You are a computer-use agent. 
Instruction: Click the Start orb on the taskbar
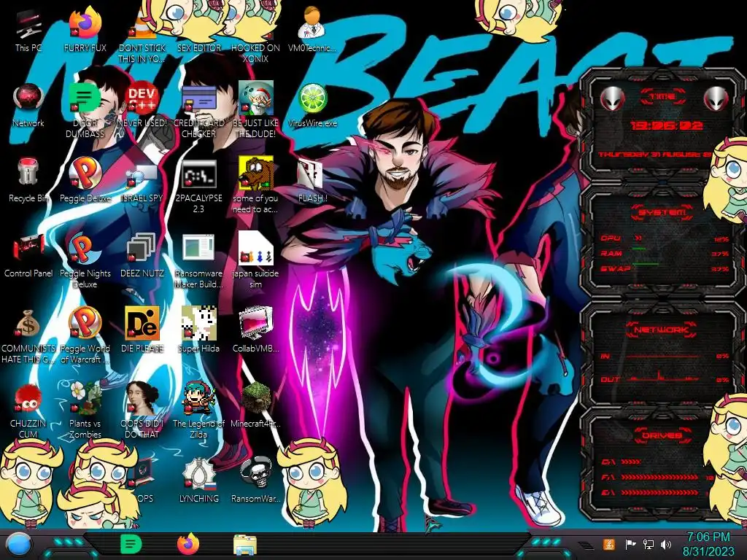coord(19,545)
